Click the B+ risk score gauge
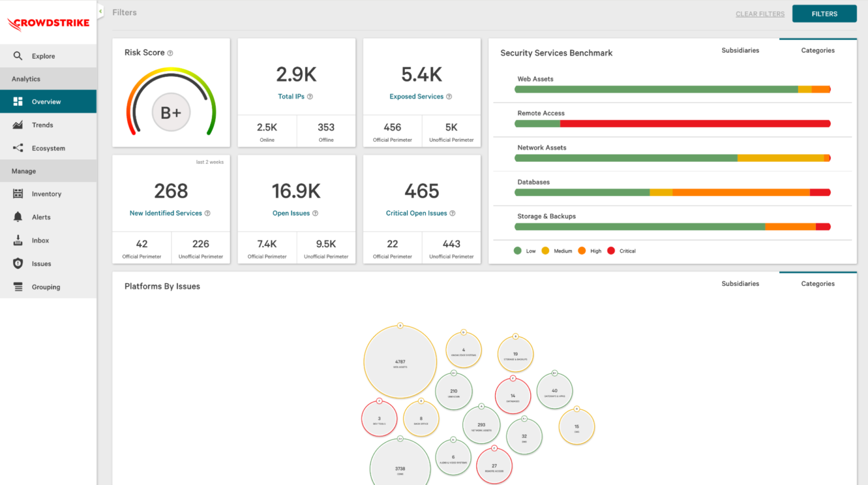 [x=171, y=112]
